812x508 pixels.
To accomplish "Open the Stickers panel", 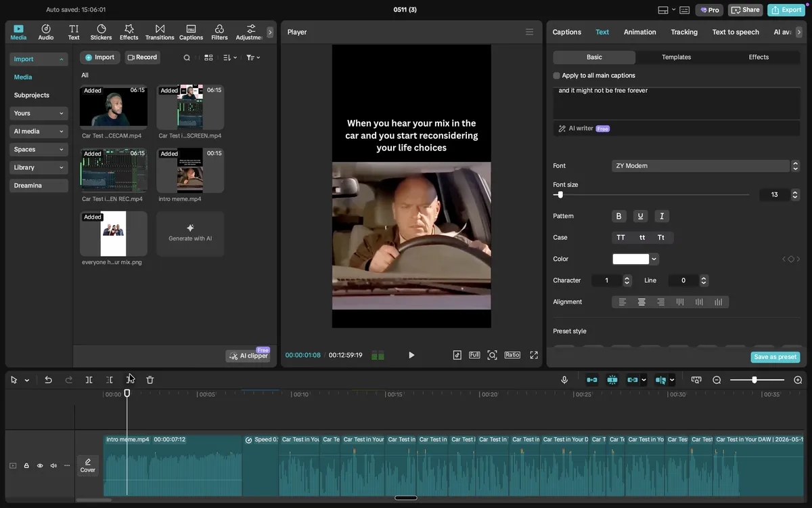I will (101, 33).
